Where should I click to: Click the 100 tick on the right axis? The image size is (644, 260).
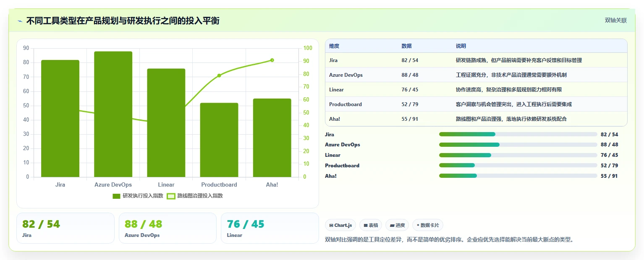tap(308, 48)
